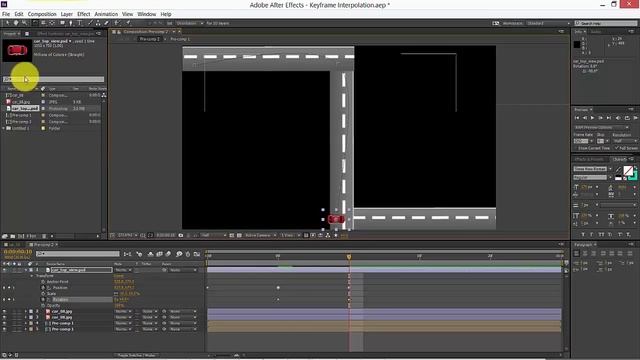Open Resolution Half dropdown in Preview
This screenshot has height=360, width=640.
624,141
